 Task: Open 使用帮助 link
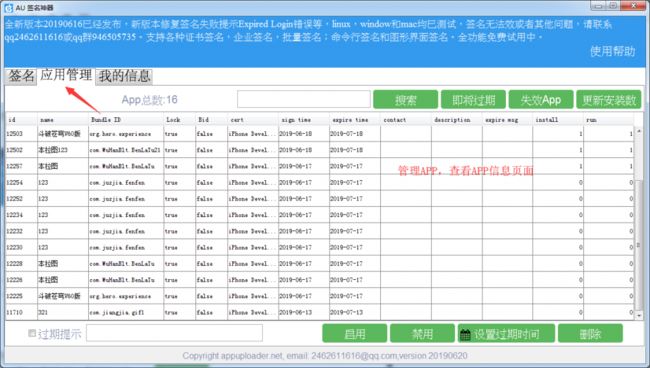pos(612,51)
